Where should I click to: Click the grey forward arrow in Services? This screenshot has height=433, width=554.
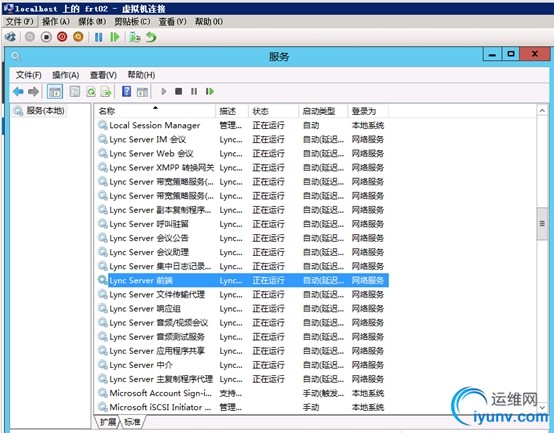[x=33, y=92]
